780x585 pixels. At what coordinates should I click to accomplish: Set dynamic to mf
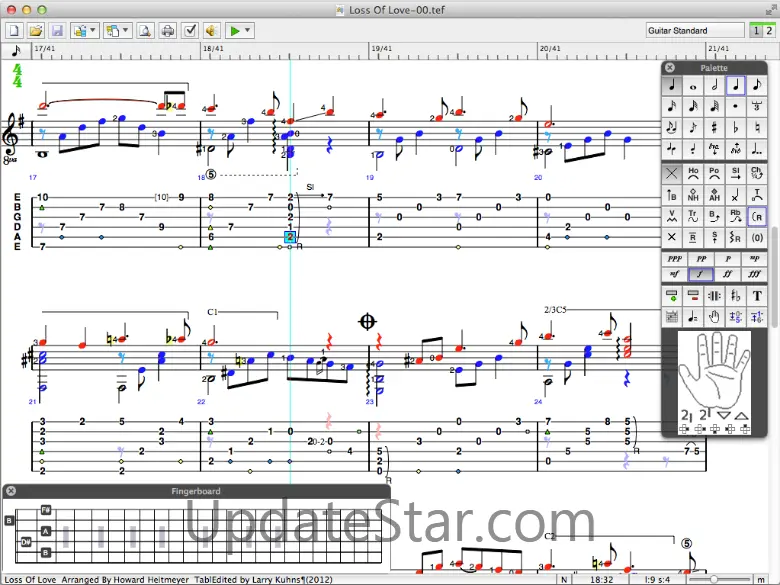(x=674, y=274)
